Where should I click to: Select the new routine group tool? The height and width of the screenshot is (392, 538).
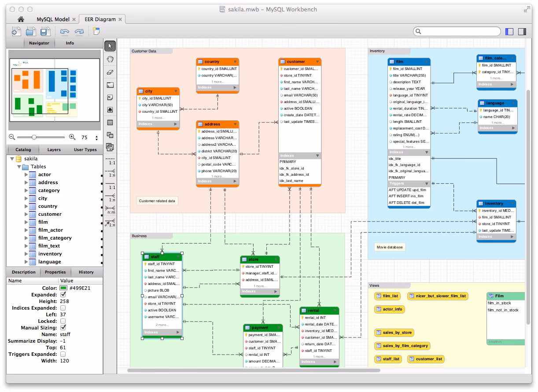110,148
